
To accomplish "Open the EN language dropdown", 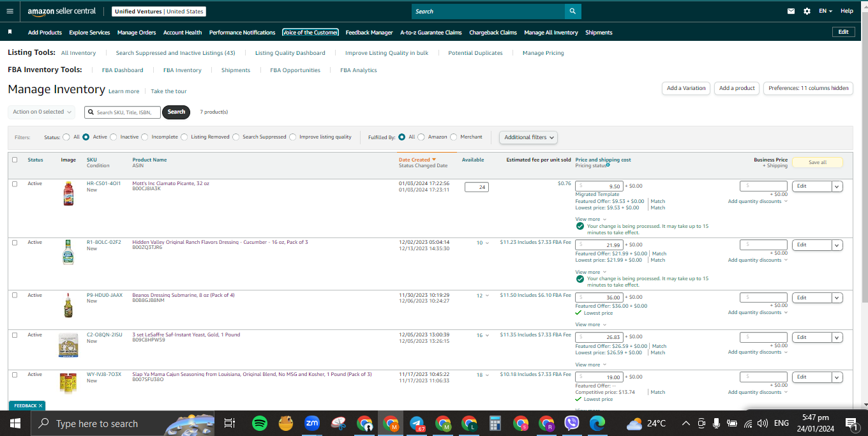I will coord(826,11).
